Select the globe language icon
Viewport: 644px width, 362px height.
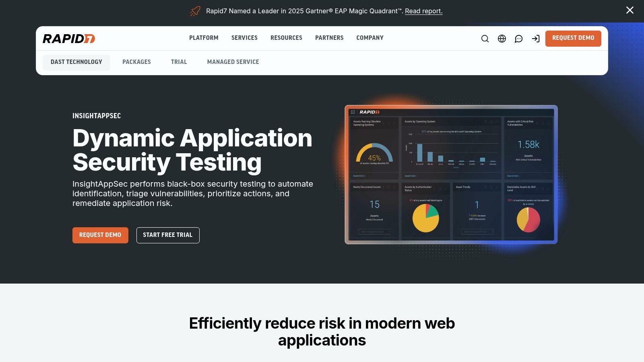[502, 39]
